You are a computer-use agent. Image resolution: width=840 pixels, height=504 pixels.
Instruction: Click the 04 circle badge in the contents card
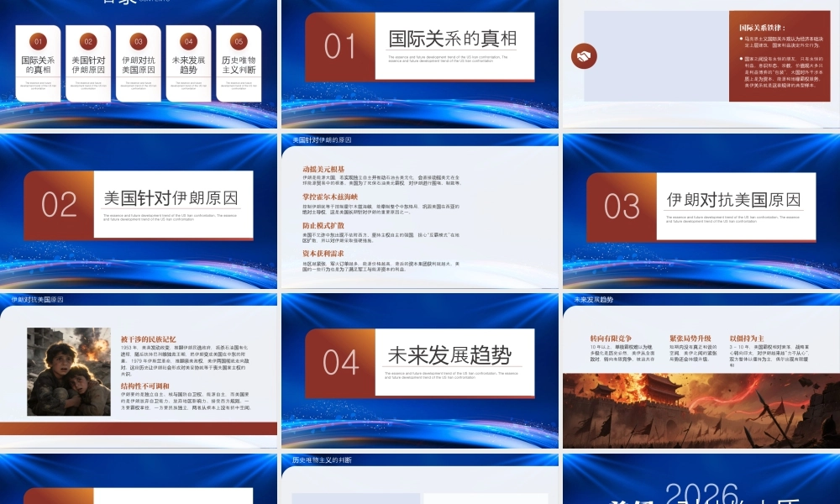coord(188,41)
